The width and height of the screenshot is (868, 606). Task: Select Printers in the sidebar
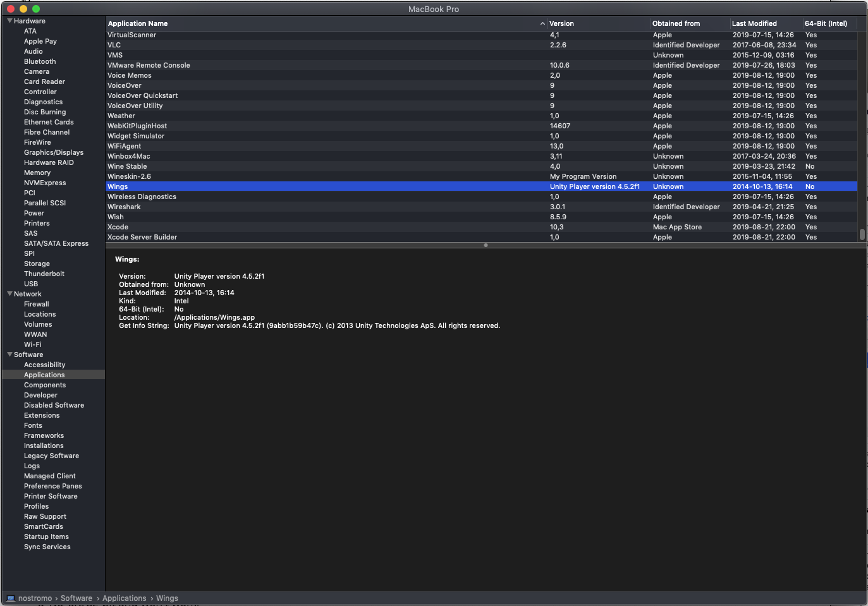[x=37, y=223]
